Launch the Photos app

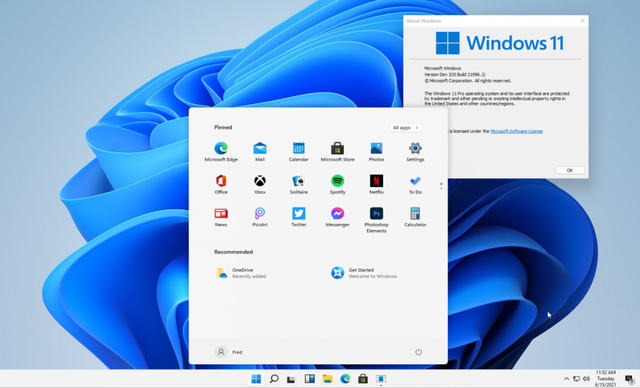point(376,151)
